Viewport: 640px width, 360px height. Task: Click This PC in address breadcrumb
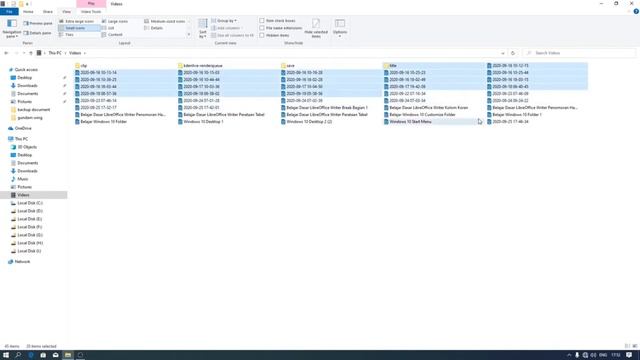tap(55, 53)
